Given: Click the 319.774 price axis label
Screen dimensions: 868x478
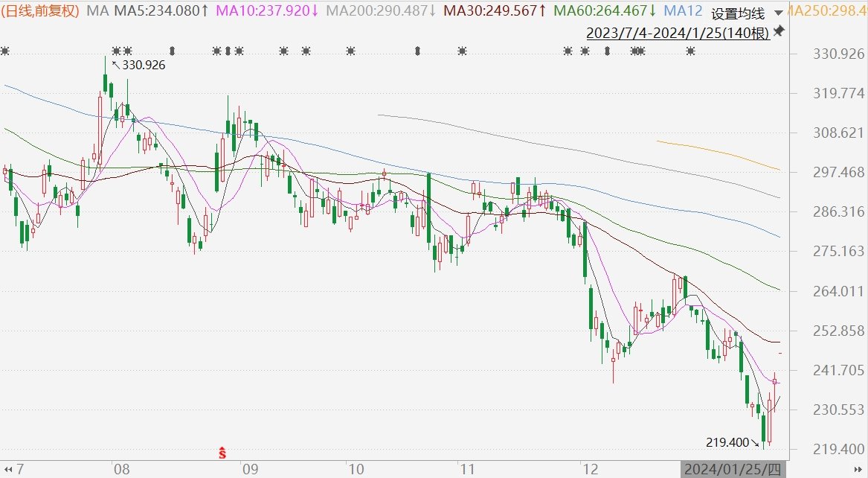Looking at the screenshot, I should click(x=838, y=93).
